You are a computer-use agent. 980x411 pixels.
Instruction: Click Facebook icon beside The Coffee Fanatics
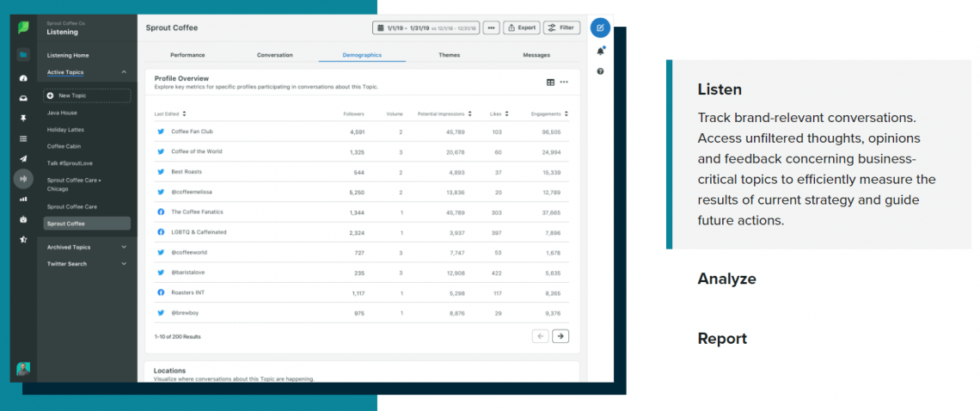161,212
